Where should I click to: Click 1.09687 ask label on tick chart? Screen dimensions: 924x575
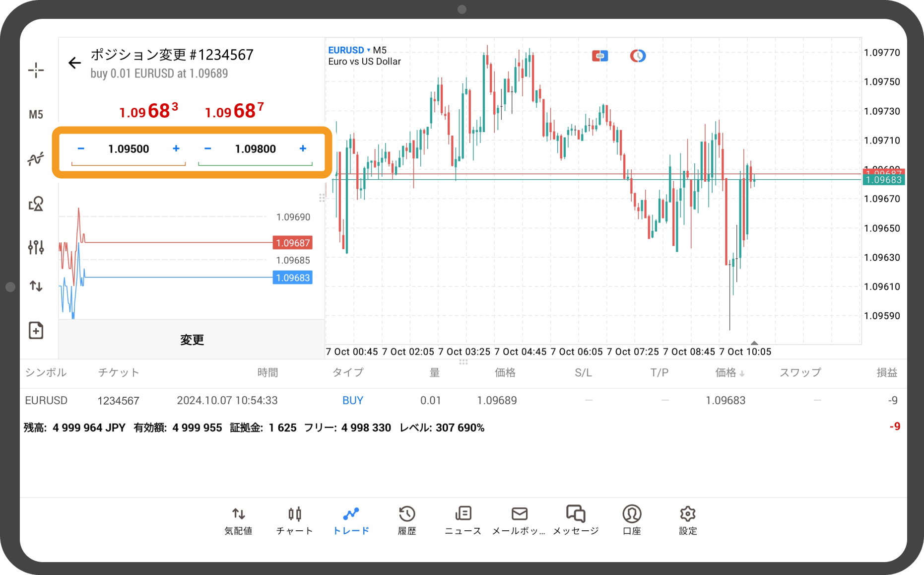[x=293, y=243]
